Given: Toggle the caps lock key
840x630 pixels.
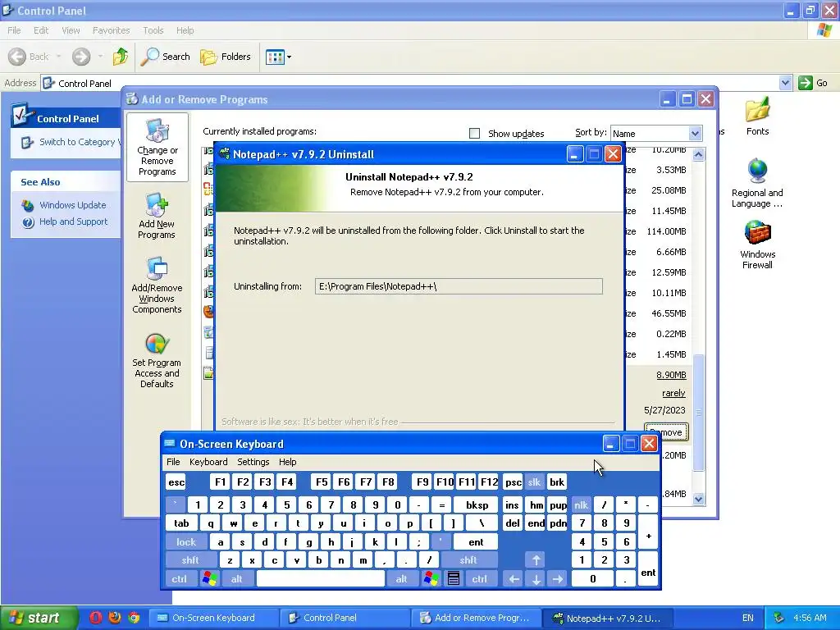Looking at the screenshot, I should [186, 542].
